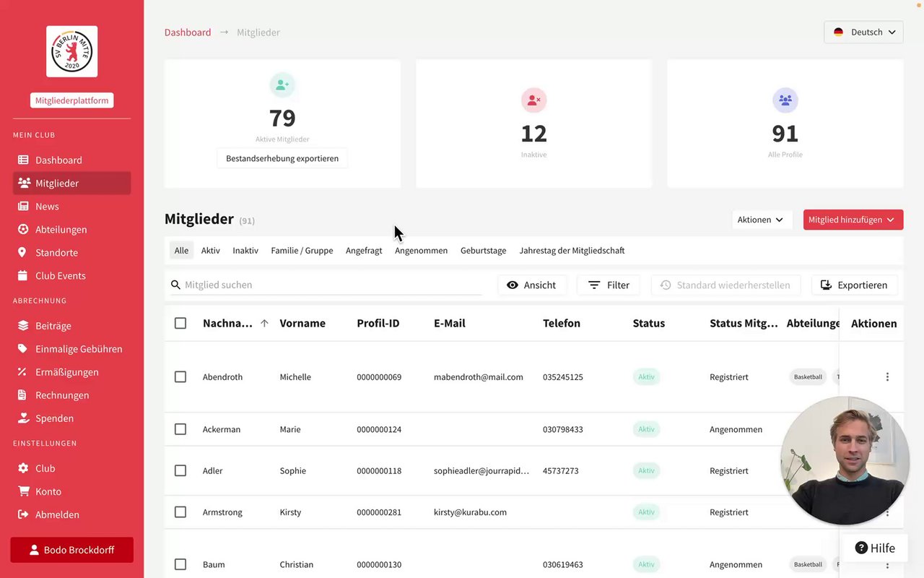Select the Geburtstage tab

coord(483,250)
